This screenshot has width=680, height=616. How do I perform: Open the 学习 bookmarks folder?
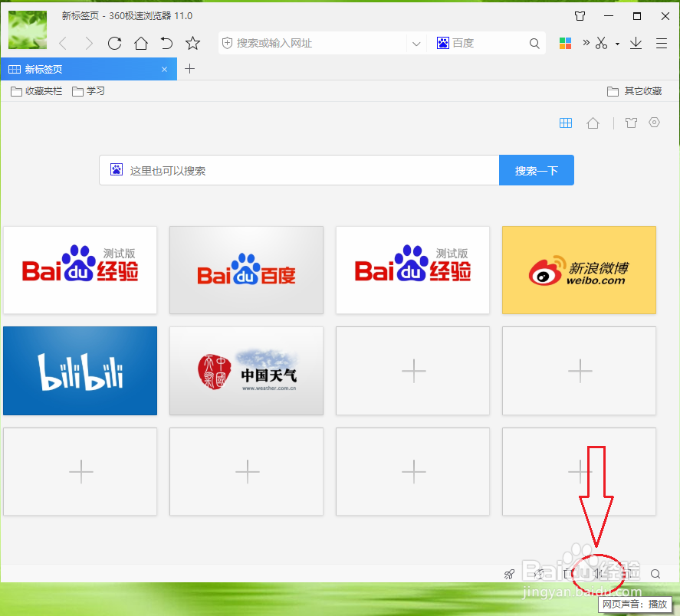point(88,91)
